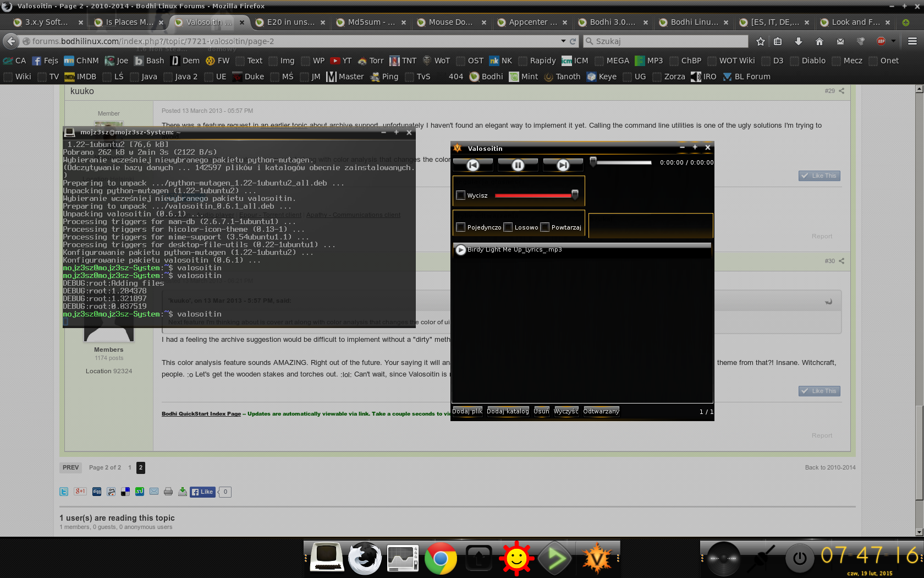Click Like This on post #30
Viewport: 924px width, 578px height.
pyautogui.click(x=819, y=391)
